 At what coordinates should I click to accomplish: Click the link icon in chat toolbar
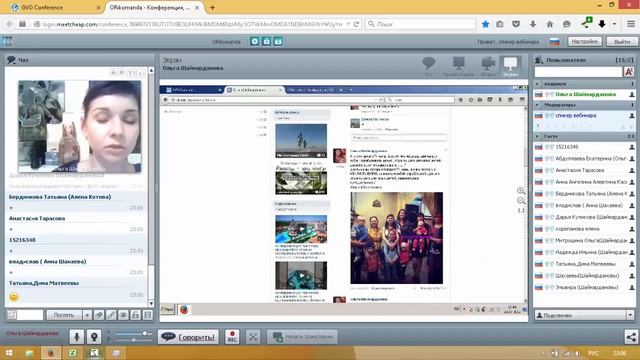pyautogui.click(x=111, y=315)
